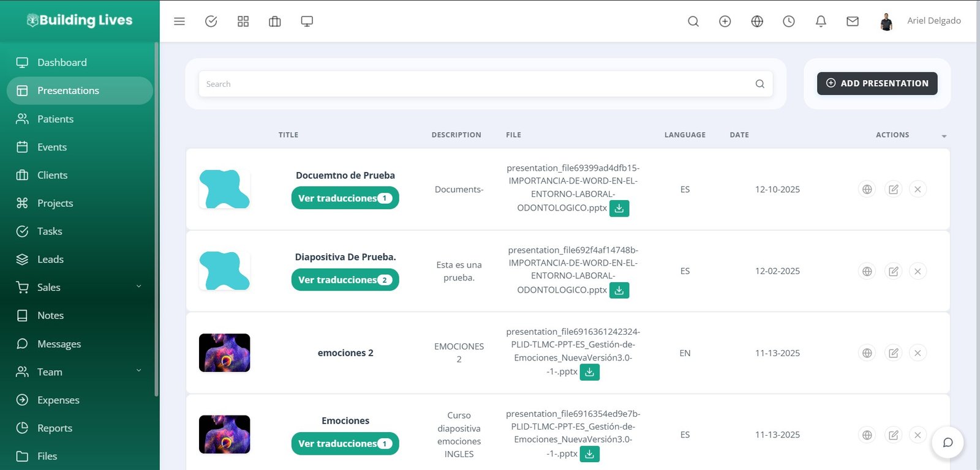
Task: Open the notifications bell icon
Action: pyautogui.click(x=821, y=21)
